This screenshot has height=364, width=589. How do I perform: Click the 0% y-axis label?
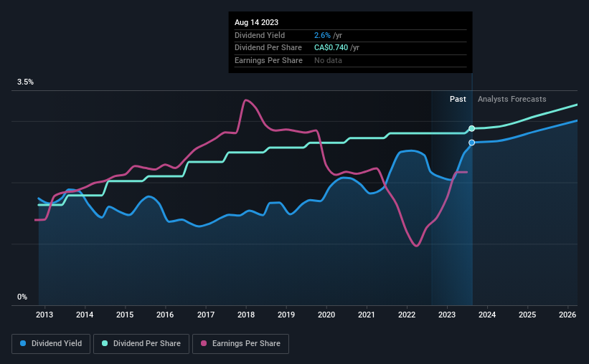point(22,297)
